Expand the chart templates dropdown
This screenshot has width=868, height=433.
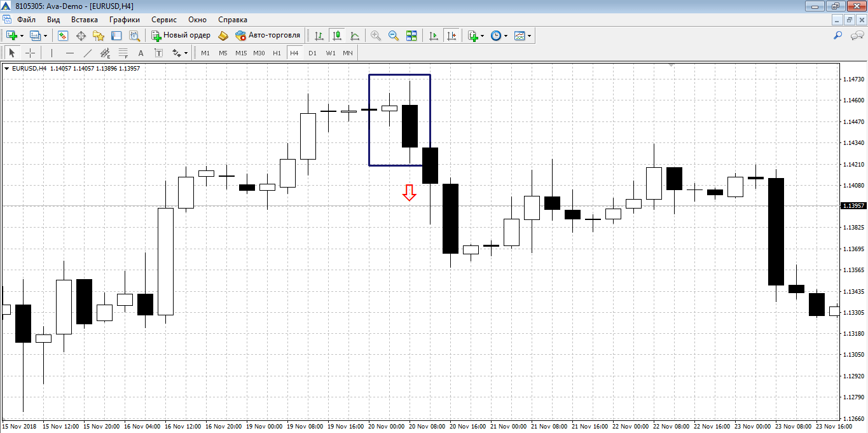pos(529,36)
